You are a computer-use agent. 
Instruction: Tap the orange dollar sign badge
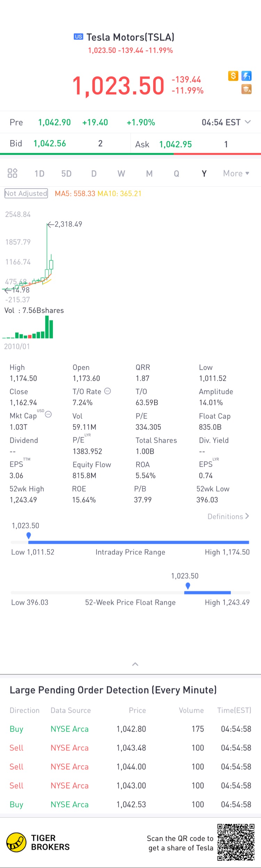point(233,76)
